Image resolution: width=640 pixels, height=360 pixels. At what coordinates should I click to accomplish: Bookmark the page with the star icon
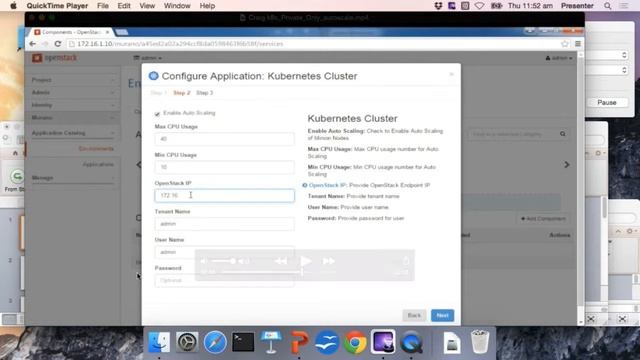coord(564,44)
